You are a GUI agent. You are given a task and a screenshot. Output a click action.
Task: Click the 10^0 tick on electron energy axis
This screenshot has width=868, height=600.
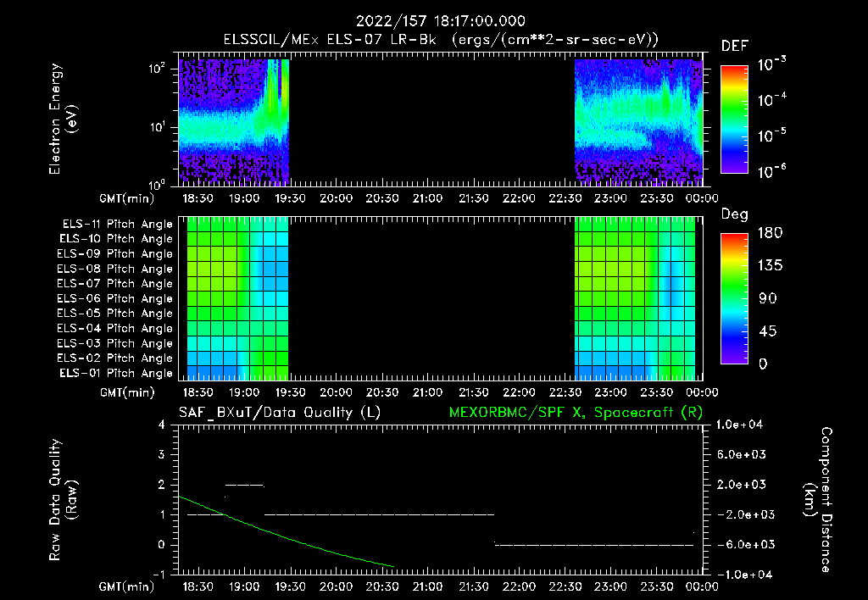[157, 184]
